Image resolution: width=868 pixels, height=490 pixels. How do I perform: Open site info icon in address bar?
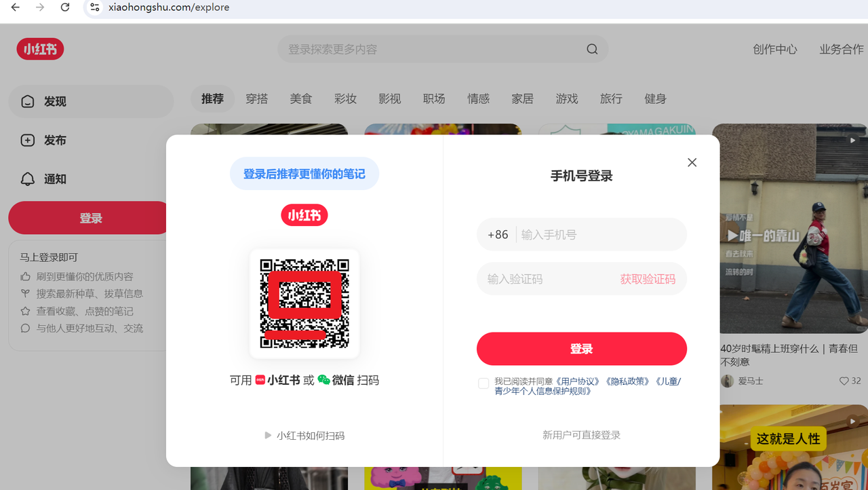pyautogui.click(x=94, y=7)
